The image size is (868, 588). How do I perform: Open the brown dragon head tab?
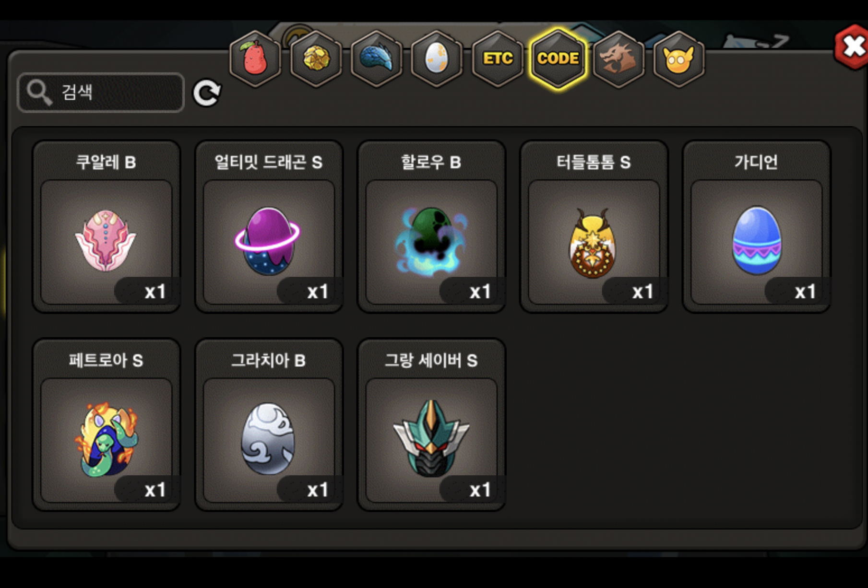[618, 59]
